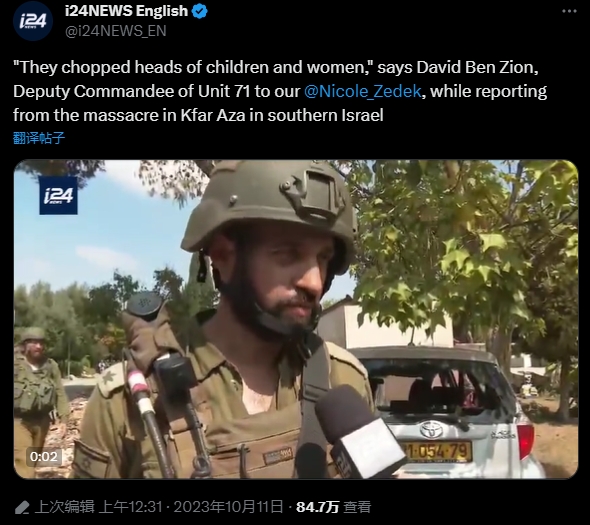Open the @Nicole_Zedek mention link
This screenshot has width=590, height=525.
point(363,91)
